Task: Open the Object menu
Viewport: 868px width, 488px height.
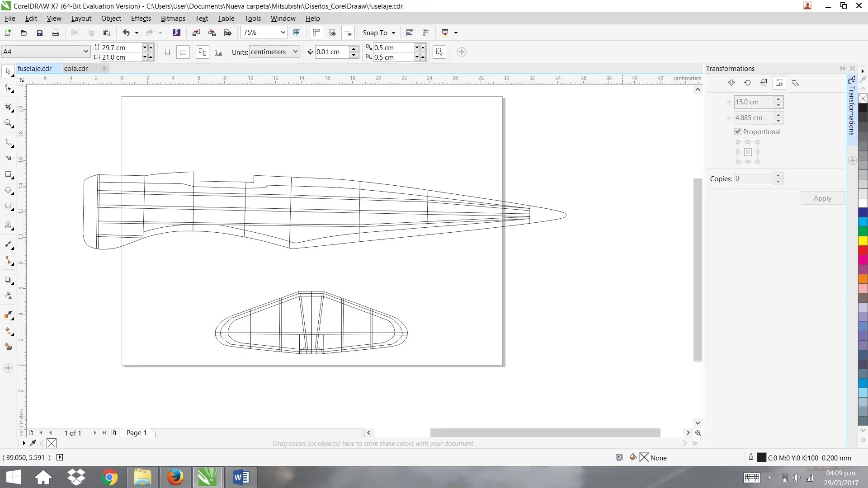Action: tap(111, 19)
